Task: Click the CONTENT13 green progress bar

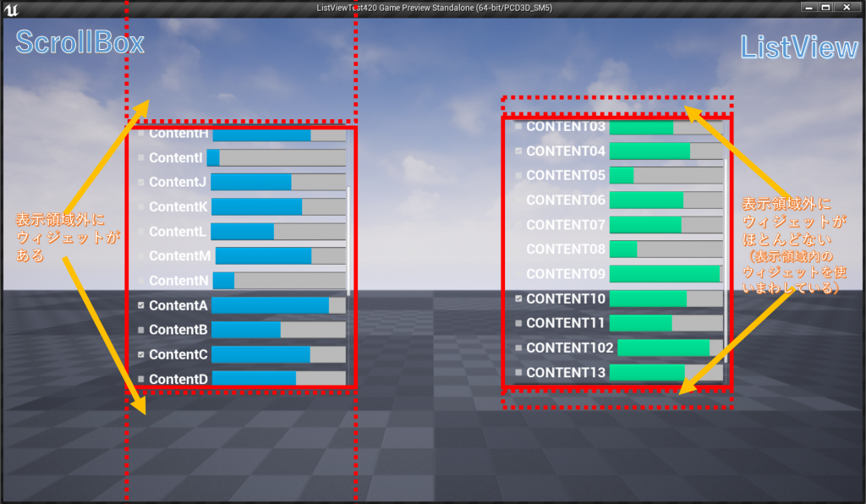Action: point(666,373)
